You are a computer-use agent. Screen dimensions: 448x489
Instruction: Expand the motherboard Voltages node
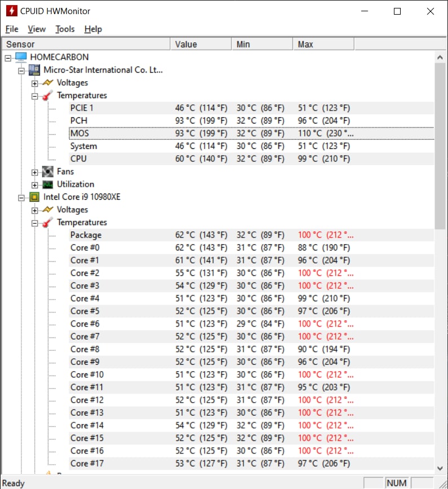(34, 83)
